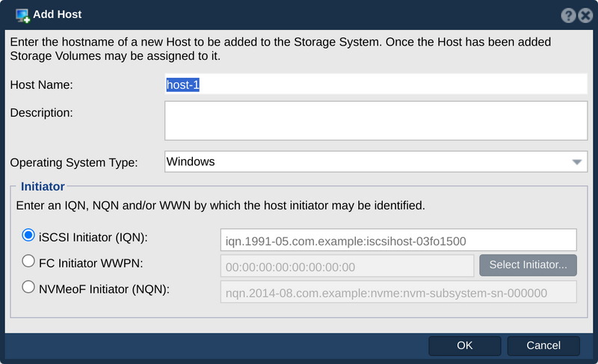The width and height of the screenshot is (598, 364).
Task: Click the Description text area
Action: (376, 120)
